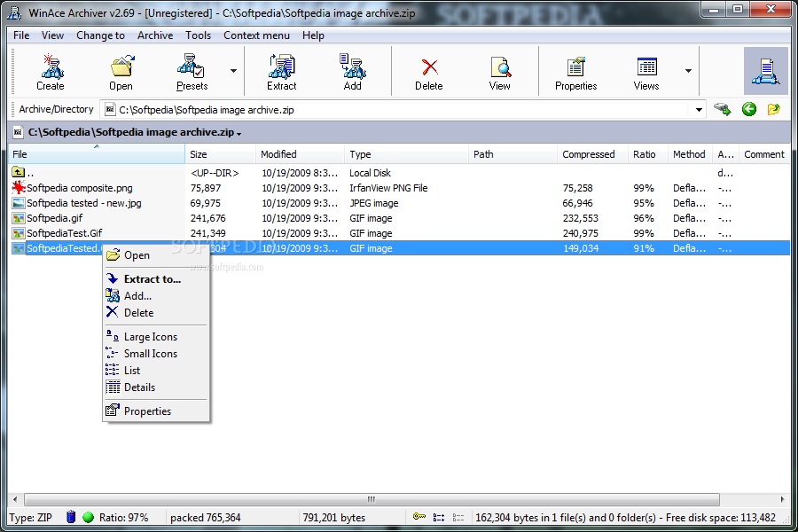Click the scrollbar right arrow
Viewport: 798px width, 532px height.
[x=782, y=499]
